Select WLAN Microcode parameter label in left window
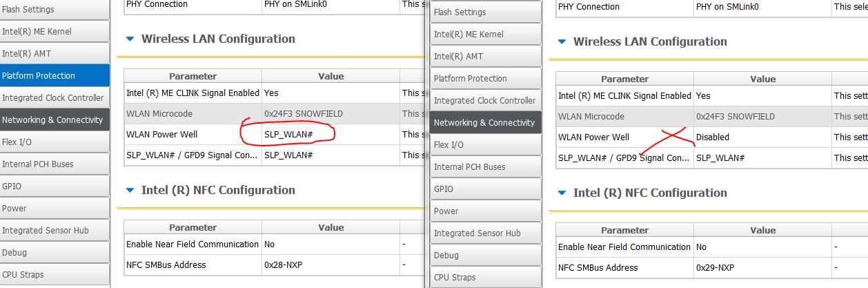868x288 pixels. 159,113
